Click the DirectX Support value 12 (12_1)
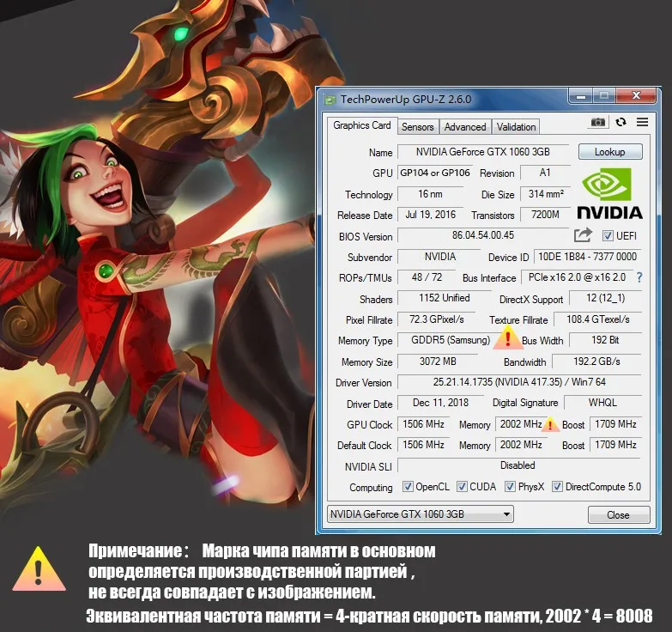 pyautogui.click(x=606, y=298)
